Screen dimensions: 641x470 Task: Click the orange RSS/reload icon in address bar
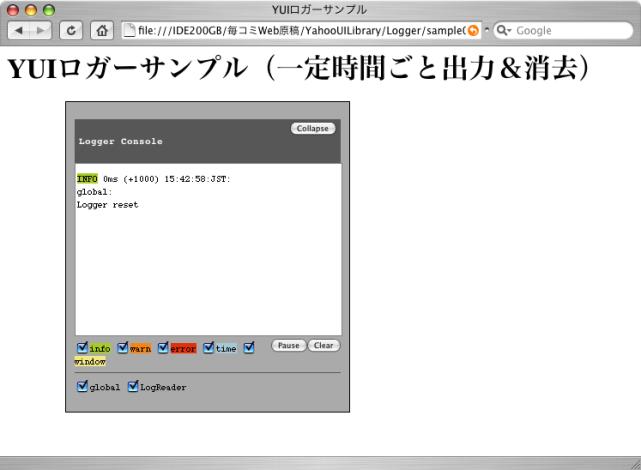pyautogui.click(x=473, y=30)
